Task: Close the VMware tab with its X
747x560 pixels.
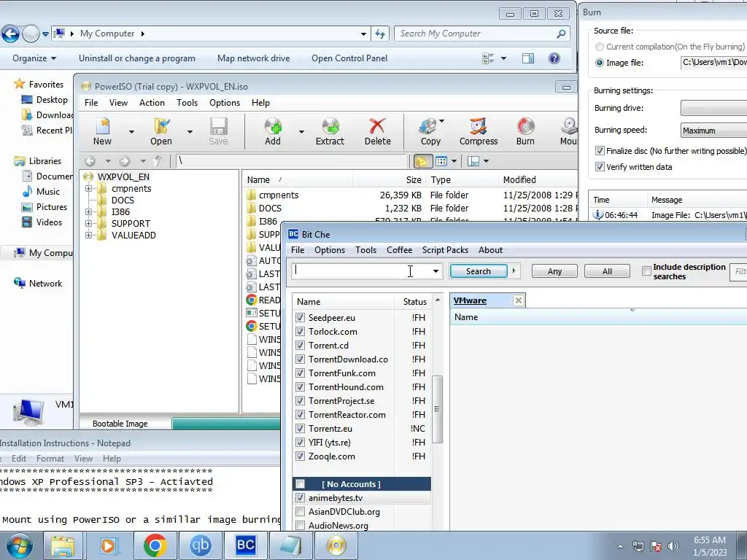Action: (x=519, y=300)
